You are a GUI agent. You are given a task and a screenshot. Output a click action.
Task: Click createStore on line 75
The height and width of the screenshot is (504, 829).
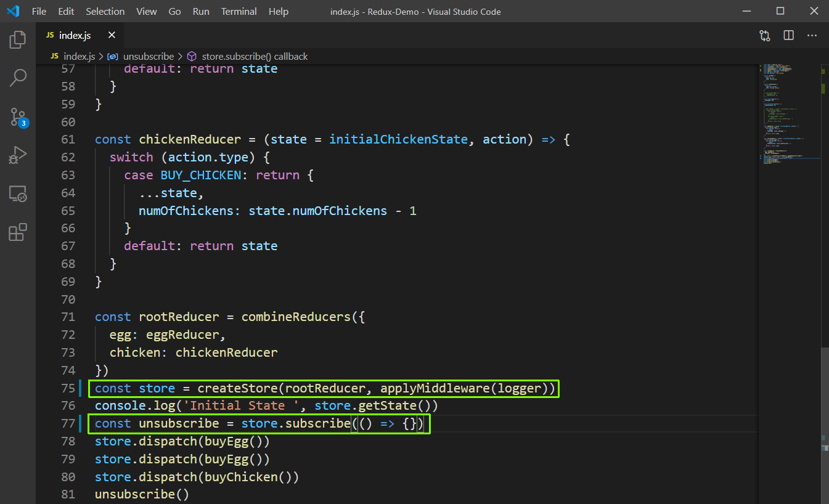coord(237,388)
